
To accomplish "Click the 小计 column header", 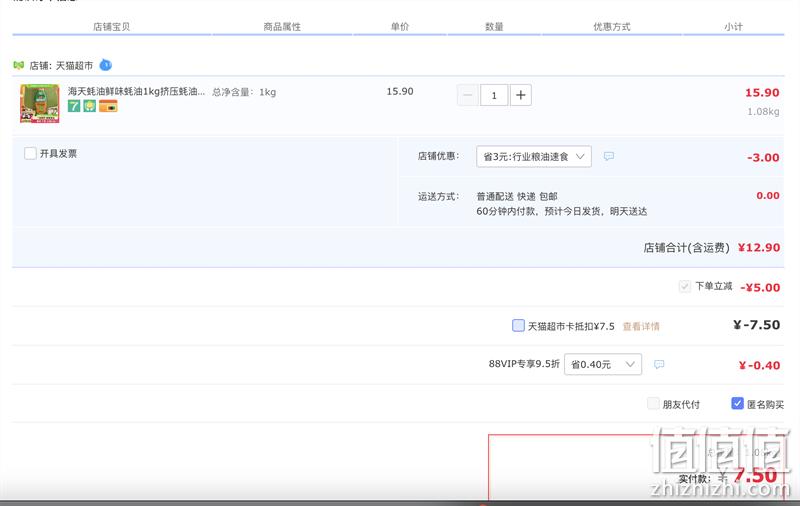I will point(733,27).
